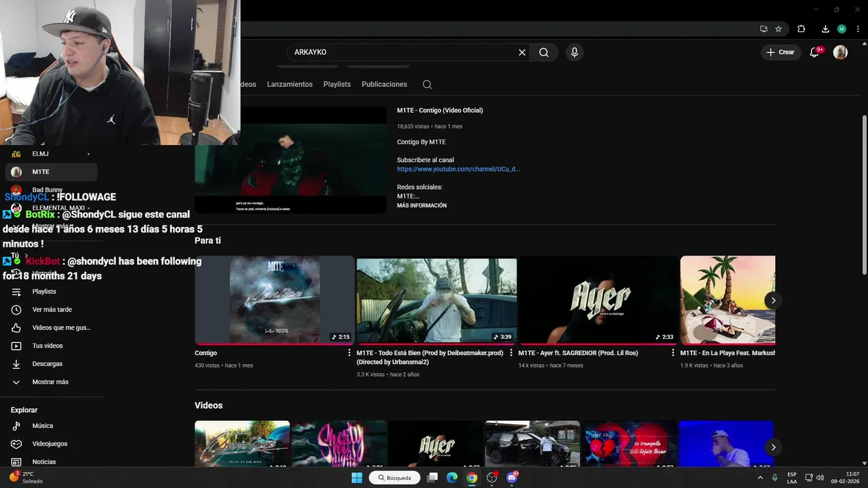868x488 pixels.
Task: Open Noticias in Explorar section
Action: 52,462
